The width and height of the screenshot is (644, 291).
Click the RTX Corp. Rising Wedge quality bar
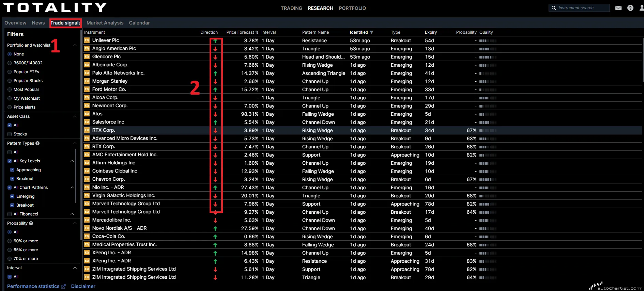pyautogui.click(x=488, y=130)
